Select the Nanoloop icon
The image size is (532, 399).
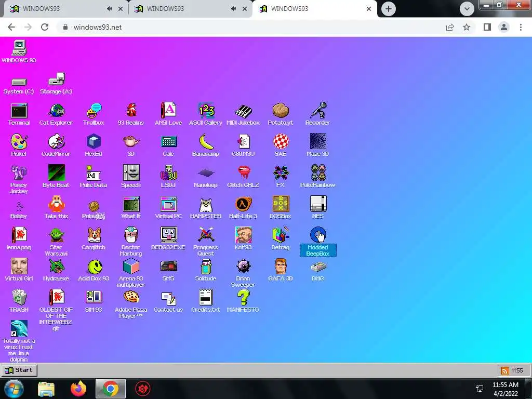pos(206,173)
